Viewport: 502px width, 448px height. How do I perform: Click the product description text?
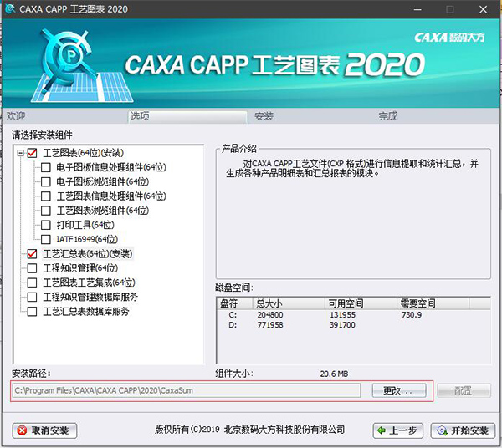[352, 169]
